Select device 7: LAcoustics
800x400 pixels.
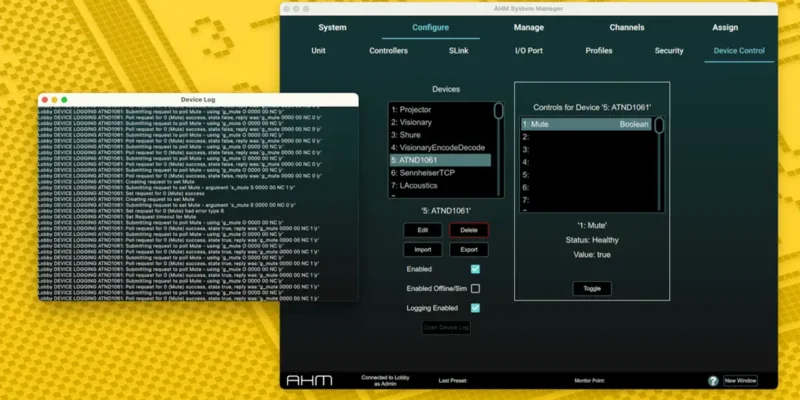[440, 185]
